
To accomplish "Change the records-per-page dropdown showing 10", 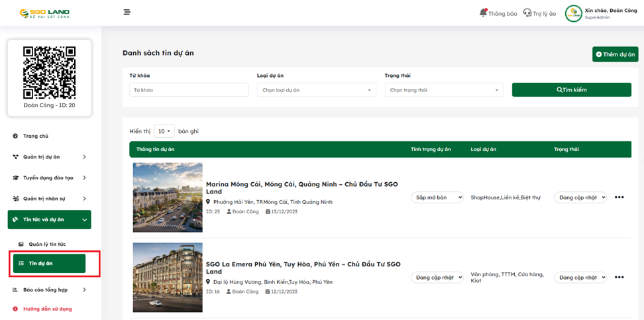I will [x=164, y=131].
